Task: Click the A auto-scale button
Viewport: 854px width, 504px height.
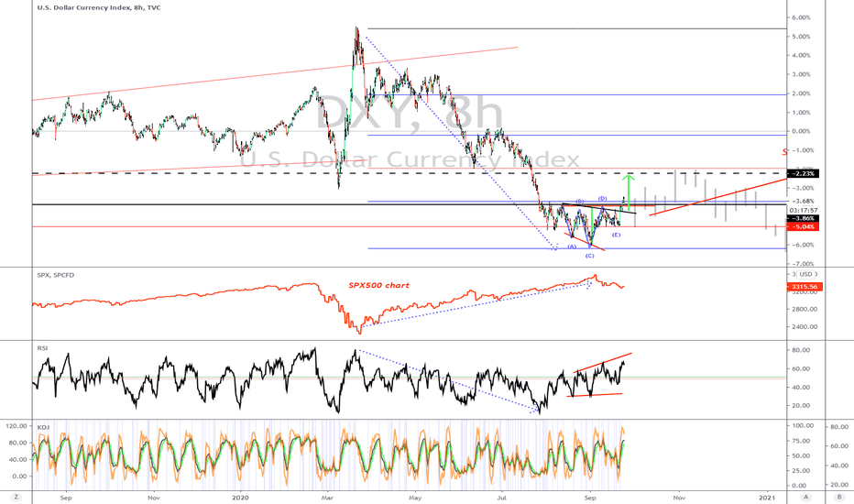Action: click(x=805, y=497)
